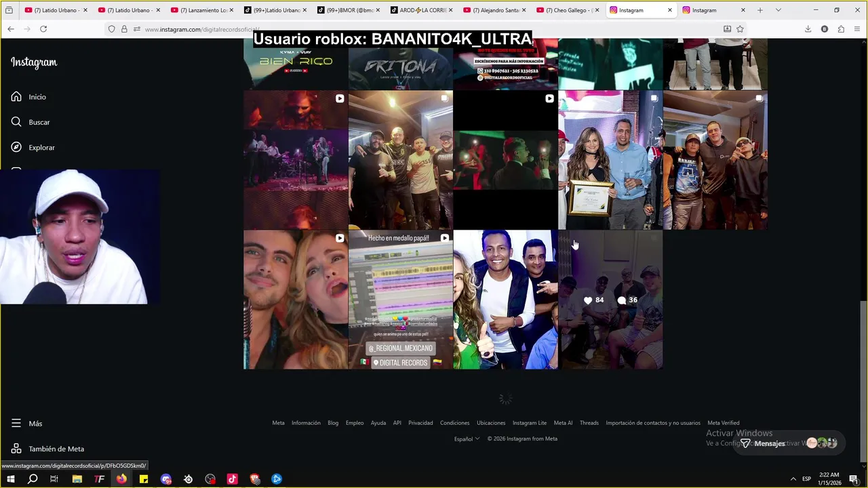Open footer link Ayuda
Viewport: 868px width, 488px height.
click(x=378, y=423)
